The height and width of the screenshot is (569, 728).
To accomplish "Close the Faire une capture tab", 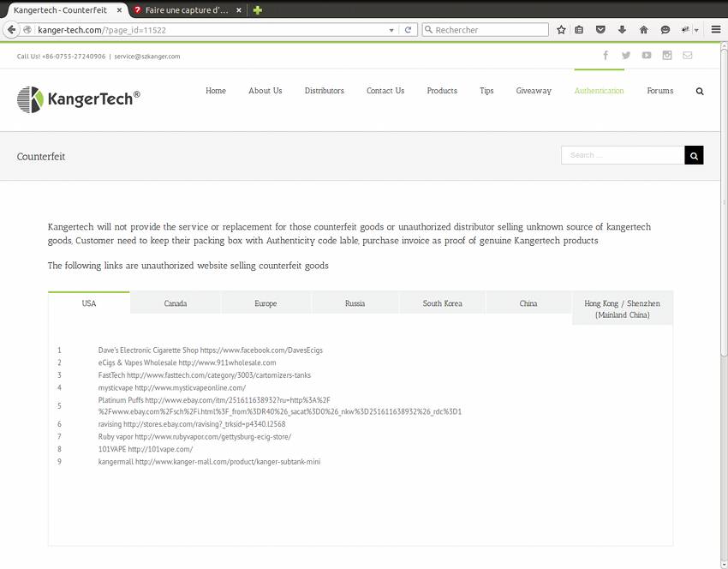I will (239, 9).
